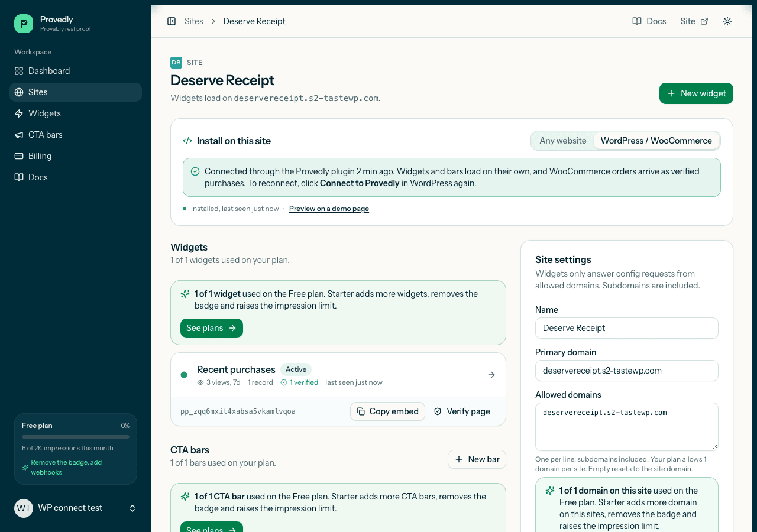
Task: Click the Provedly logo icon
Action: coord(24,24)
